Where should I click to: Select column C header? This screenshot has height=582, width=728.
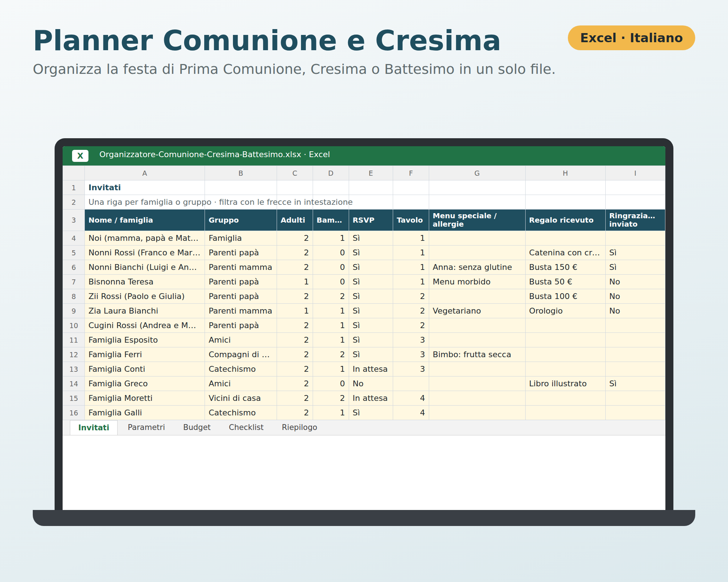[x=295, y=173]
